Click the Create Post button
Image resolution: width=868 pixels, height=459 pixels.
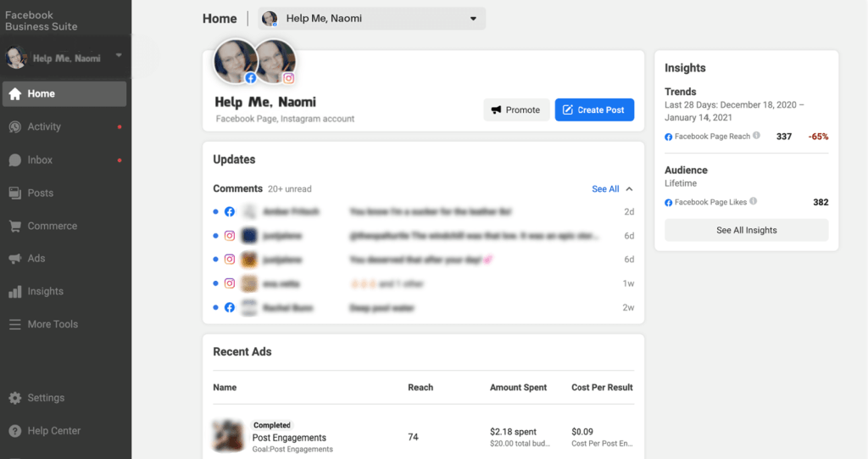pos(594,110)
